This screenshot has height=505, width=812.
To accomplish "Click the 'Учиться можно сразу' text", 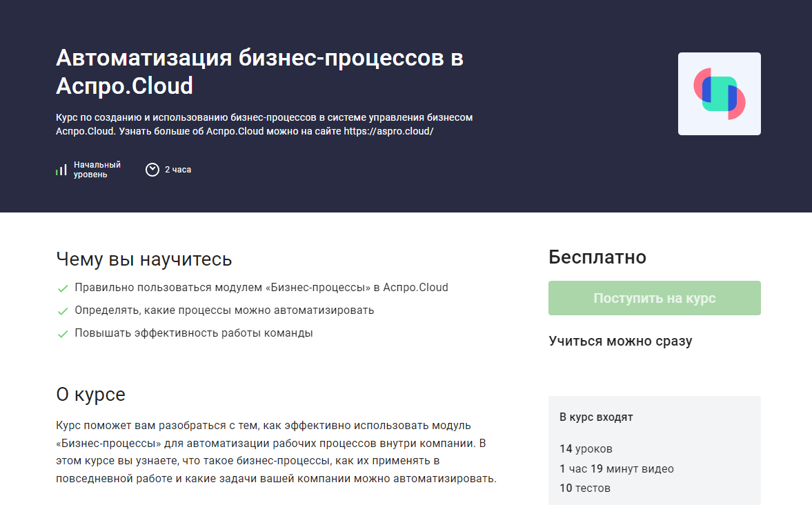I will coord(620,341).
